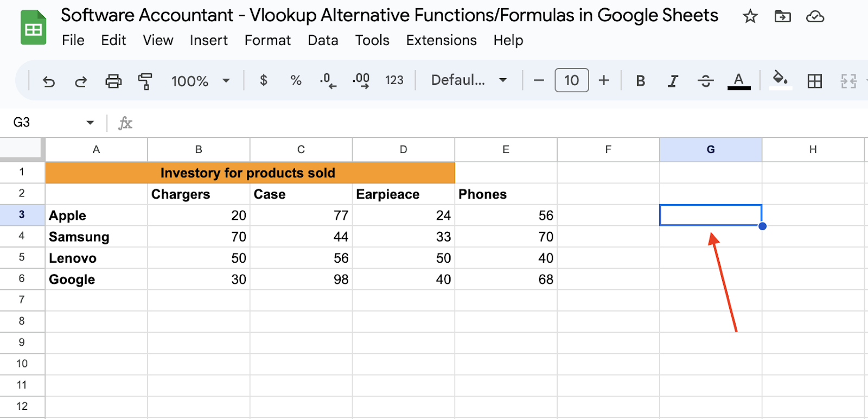
Task: Select the cell with value 68
Action: pos(506,279)
